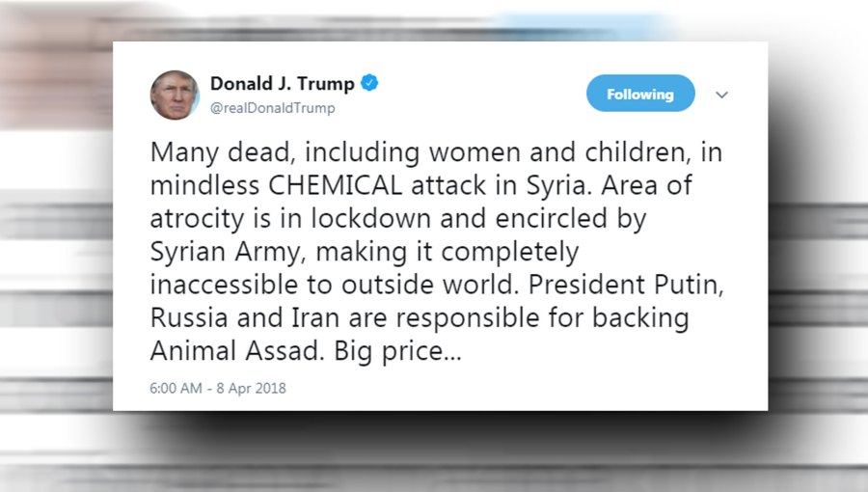The width and height of the screenshot is (868, 492).
Task: Click the trailing "Big price..." text
Action: [x=398, y=351]
